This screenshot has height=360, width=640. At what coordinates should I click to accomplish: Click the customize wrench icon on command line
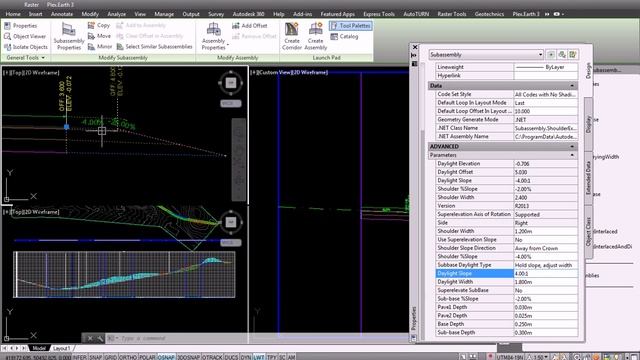click(100, 338)
